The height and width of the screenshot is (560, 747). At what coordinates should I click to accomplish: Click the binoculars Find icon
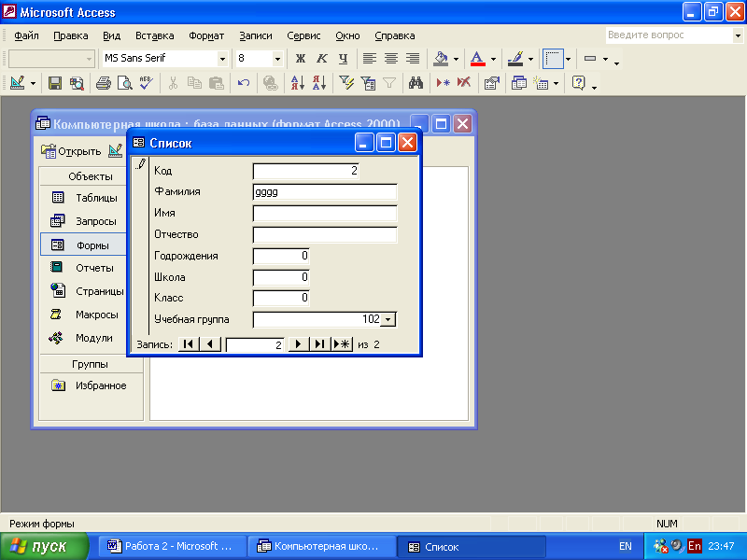click(x=416, y=83)
